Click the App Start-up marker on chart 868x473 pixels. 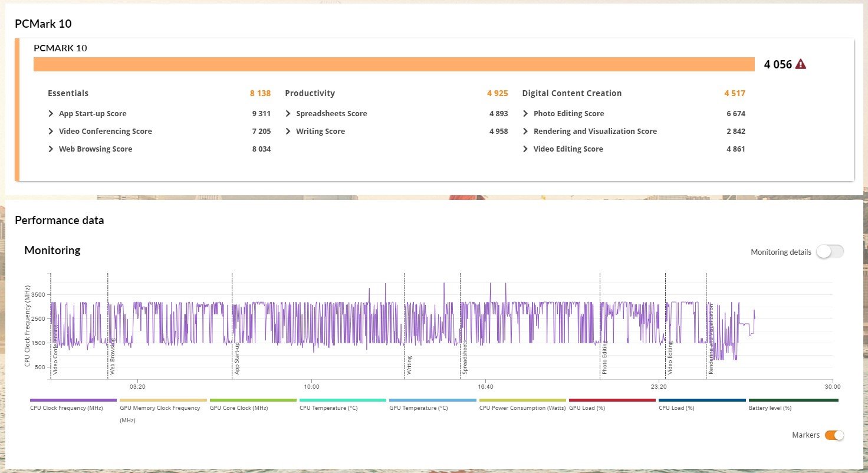pyautogui.click(x=237, y=359)
